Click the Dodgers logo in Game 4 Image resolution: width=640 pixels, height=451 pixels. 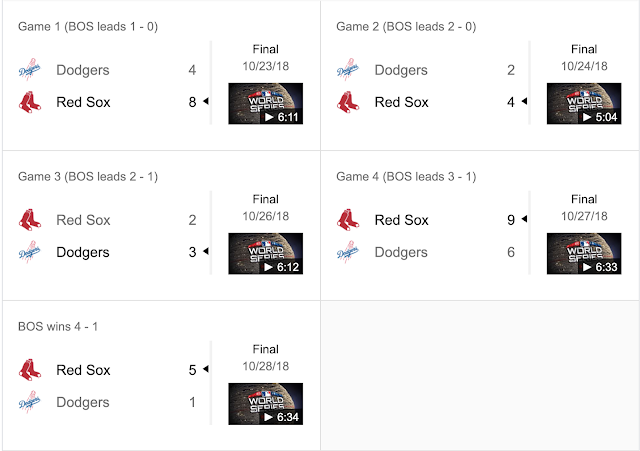pos(348,252)
